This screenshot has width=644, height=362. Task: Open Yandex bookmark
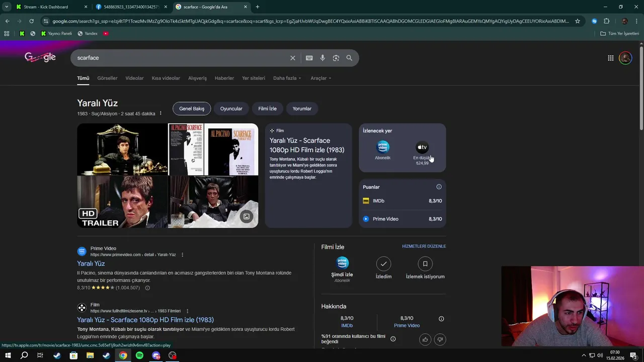pyautogui.click(x=88, y=33)
